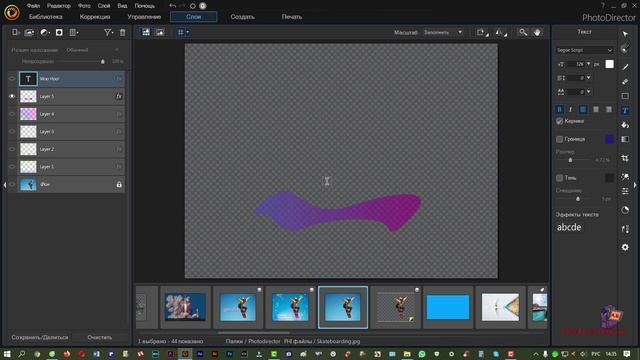Show Layer 1 with eye icon

(x=12, y=167)
